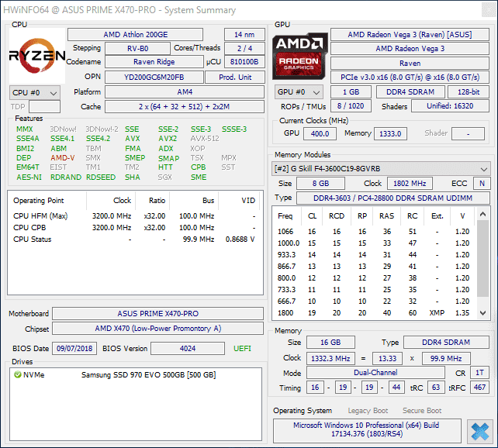Image resolution: width=498 pixels, height=448 pixels.
Task: Click the ASUS PRIME X470-PRO motherboard field
Action: (157, 313)
